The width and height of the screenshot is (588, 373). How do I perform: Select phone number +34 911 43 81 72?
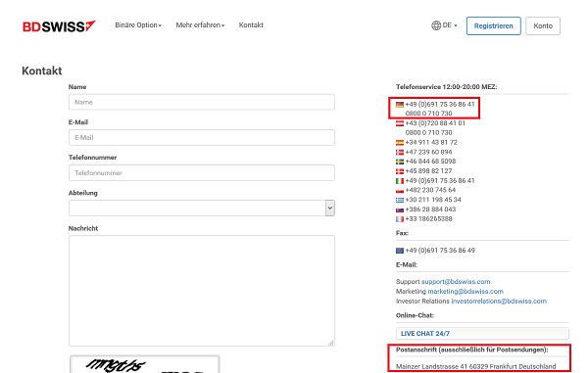coord(431,142)
